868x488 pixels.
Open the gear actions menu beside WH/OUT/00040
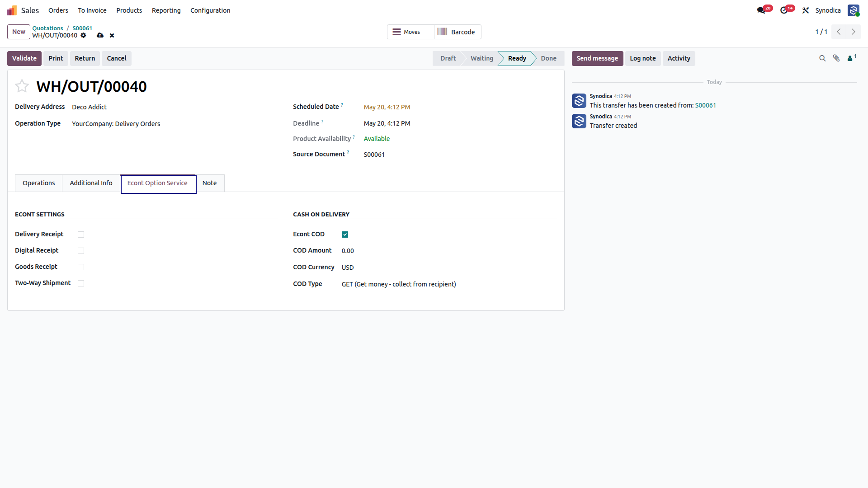coord(83,35)
